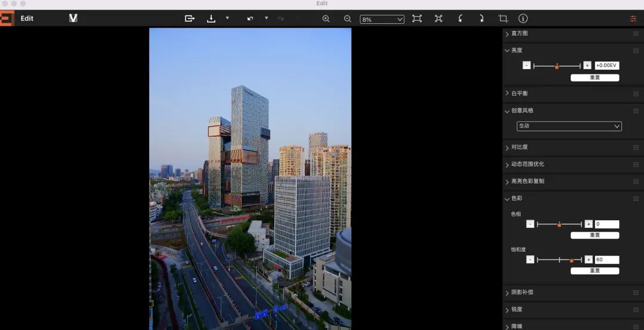644x330 pixels.
Task: Collapse the 创意风格 creative style section
Action: point(507,111)
